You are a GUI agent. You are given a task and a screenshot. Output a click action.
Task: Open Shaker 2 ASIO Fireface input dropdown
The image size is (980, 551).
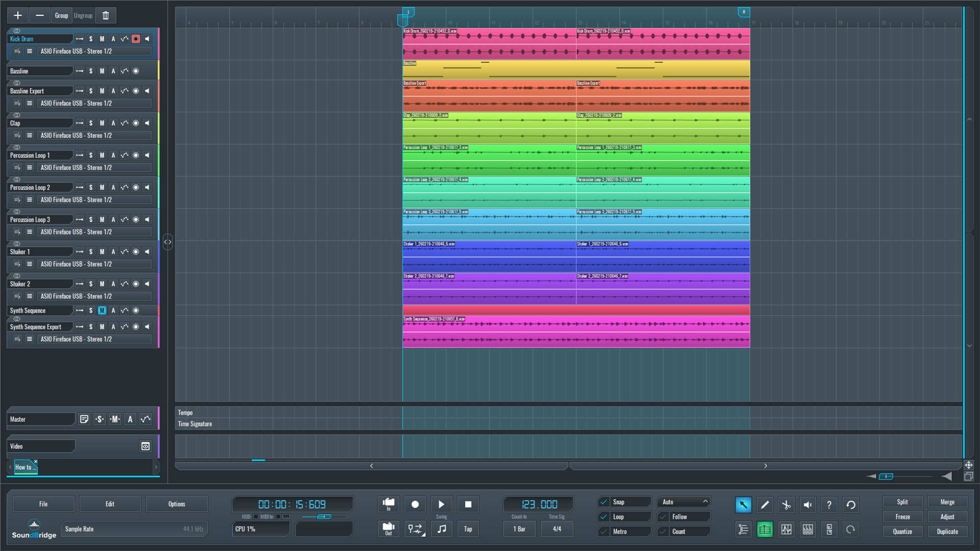94,296
